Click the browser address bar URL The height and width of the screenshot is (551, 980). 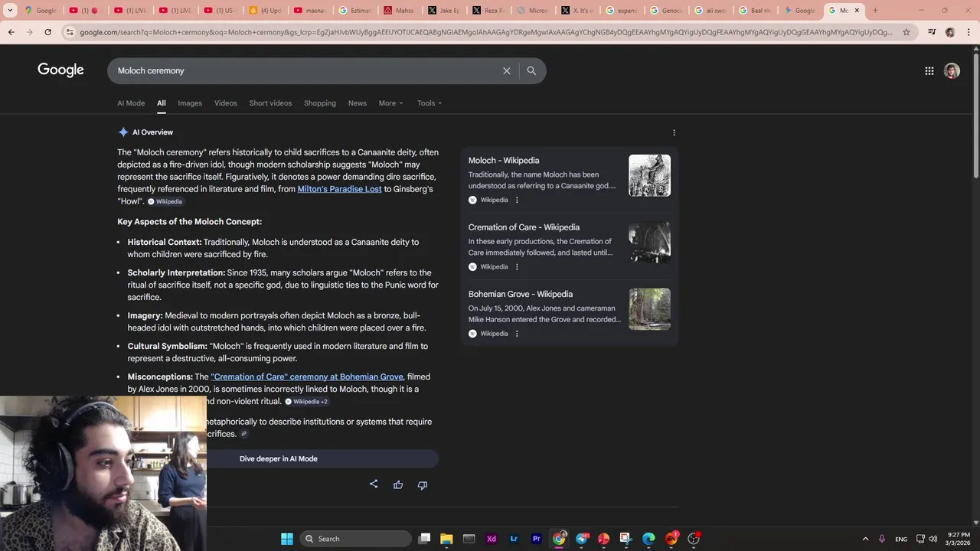tap(485, 32)
